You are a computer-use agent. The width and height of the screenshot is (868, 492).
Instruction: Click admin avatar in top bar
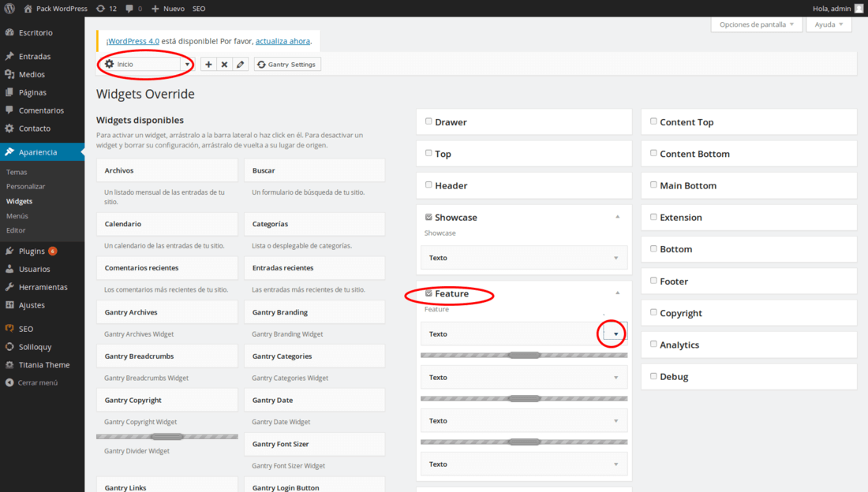tap(859, 9)
